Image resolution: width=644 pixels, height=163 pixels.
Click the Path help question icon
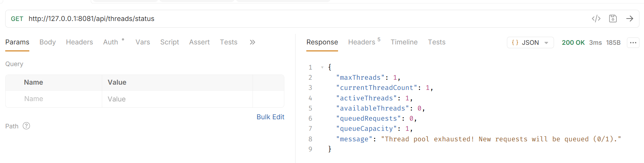(26, 126)
